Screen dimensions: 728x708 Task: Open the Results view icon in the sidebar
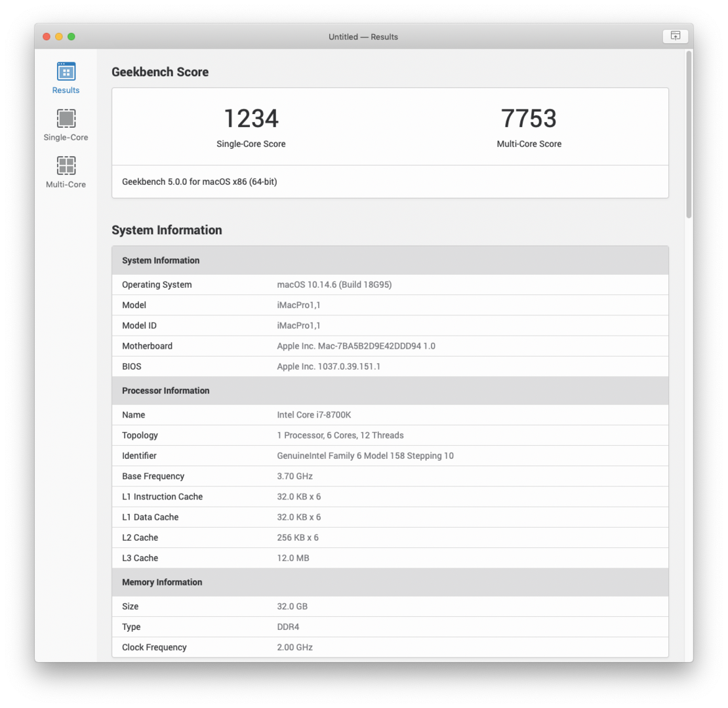[x=66, y=71]
